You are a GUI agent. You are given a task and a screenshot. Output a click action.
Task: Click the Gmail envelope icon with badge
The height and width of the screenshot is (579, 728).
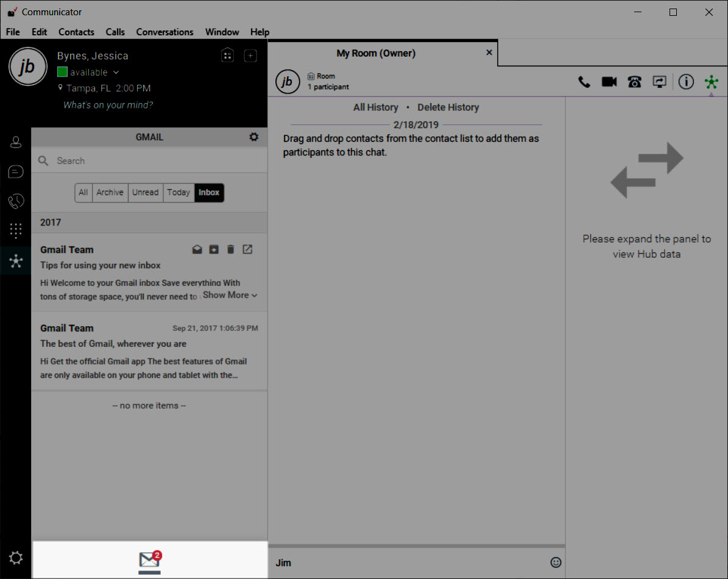pyautogui.click(x=150, y=559)
